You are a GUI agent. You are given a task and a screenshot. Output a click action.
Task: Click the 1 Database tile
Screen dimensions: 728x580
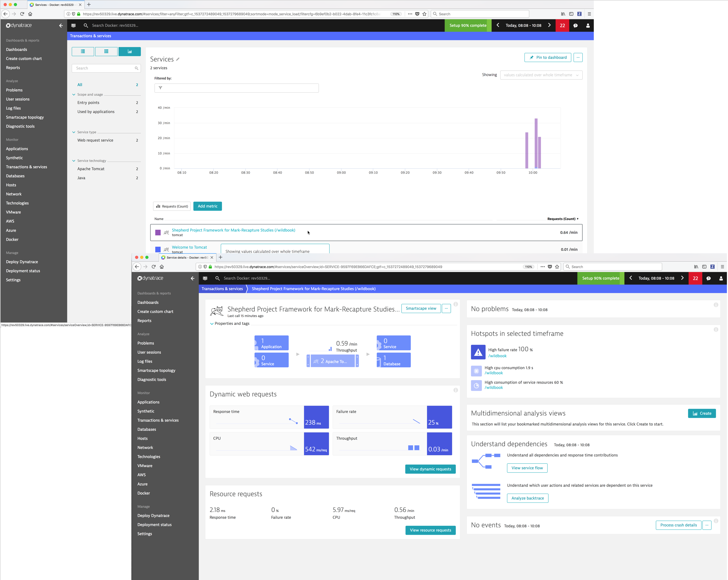pos(394,360)
